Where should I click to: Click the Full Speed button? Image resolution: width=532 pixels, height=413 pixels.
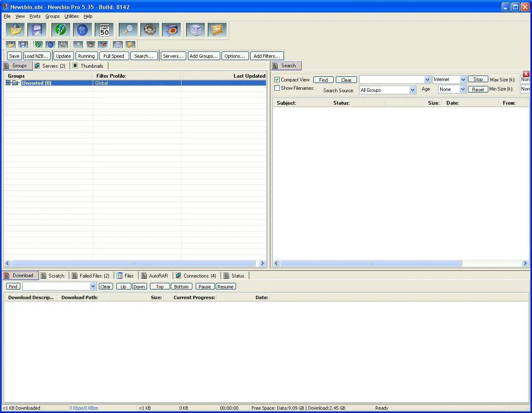114,56
